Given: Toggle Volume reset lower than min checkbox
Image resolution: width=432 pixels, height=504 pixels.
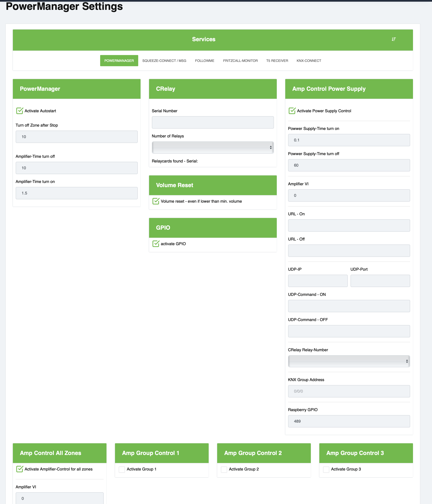Looking at the screenshot, I should pyautogui.click(x=156, y=201).
